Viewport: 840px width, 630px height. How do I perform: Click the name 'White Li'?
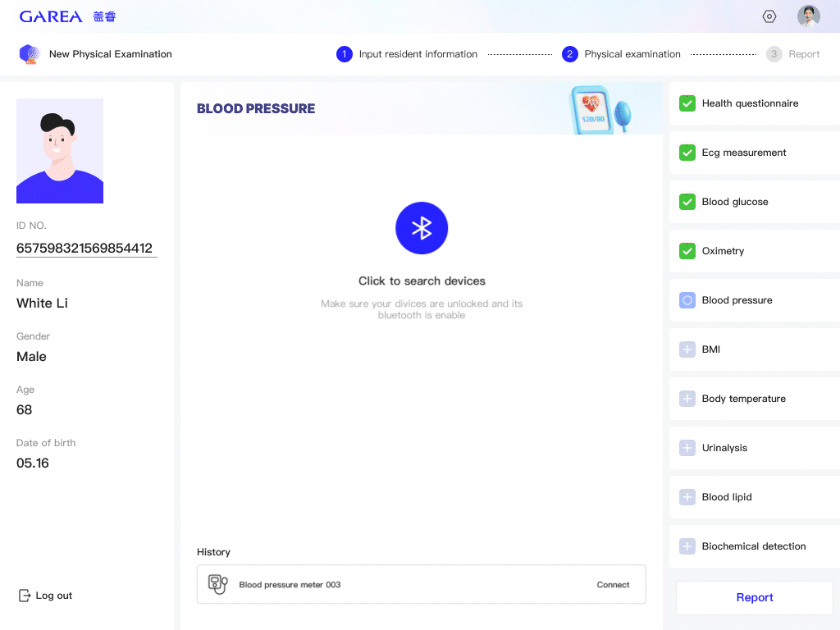(43, 304)
